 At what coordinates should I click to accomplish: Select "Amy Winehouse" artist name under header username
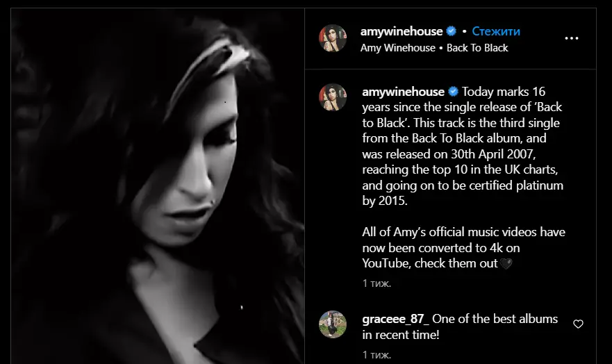[x=398, y=48]
